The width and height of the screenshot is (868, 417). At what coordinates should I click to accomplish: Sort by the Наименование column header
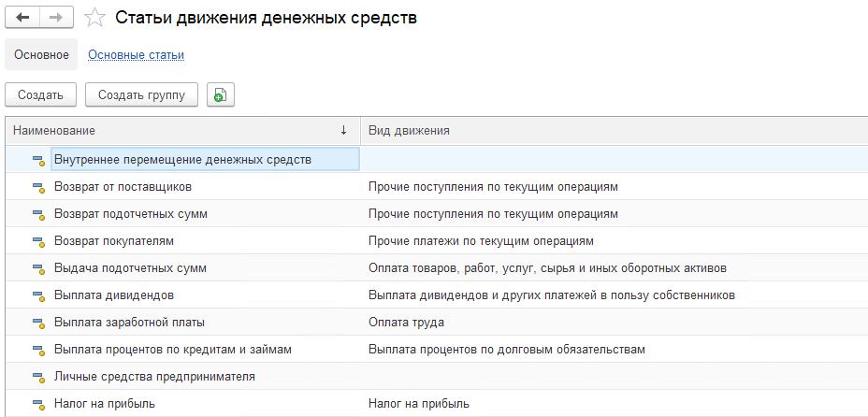(x=178, y=131)
